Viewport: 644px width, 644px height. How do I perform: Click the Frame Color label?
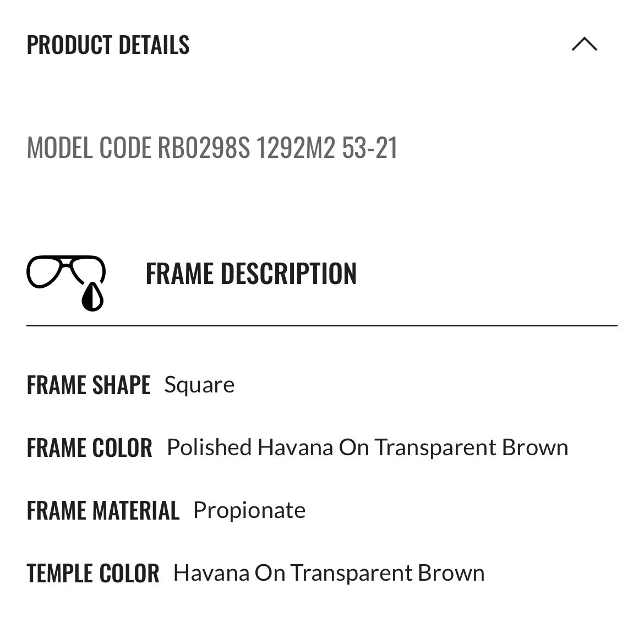pos(90,447)
